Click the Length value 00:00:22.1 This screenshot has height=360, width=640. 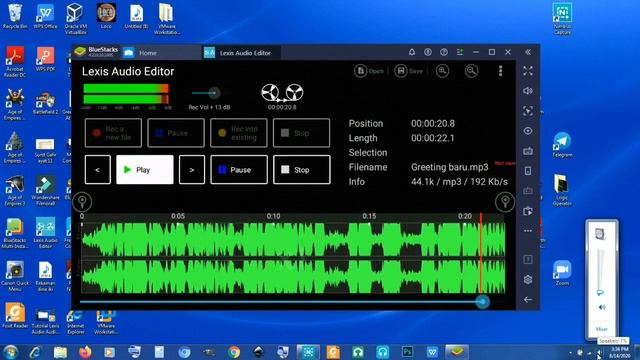(433, 138)
